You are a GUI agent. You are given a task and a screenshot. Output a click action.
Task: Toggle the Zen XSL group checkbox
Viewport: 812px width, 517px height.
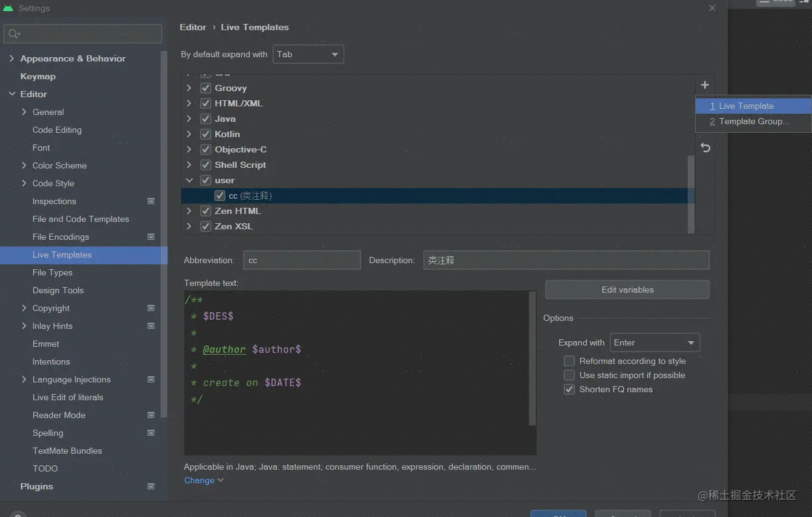tap(205, 226)
